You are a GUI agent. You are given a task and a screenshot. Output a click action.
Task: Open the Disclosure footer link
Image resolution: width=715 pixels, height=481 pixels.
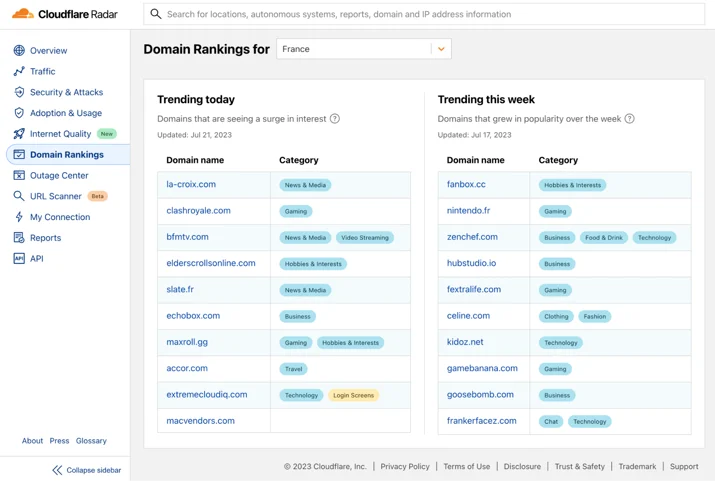point(522,466)
